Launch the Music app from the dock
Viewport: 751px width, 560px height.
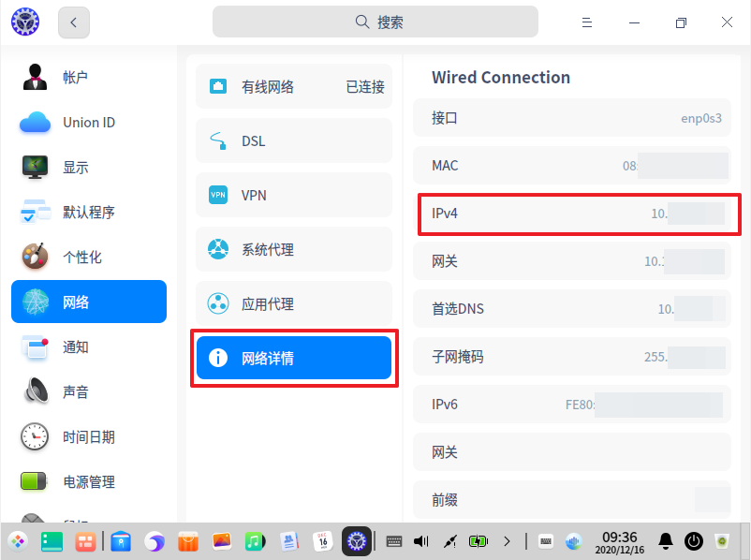click(x=253, y=541)
